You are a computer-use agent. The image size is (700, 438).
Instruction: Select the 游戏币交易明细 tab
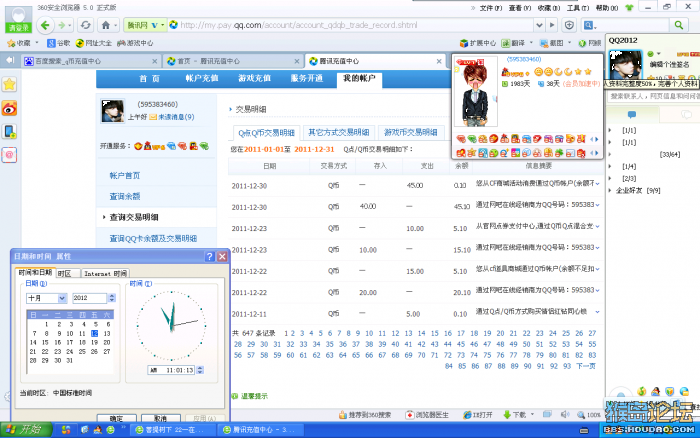click(x=411, y=132)
